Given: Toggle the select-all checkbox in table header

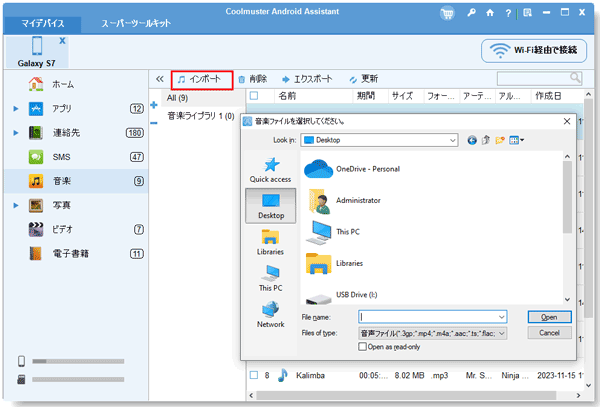Looking at the screenshot, I should [x=254, y=96].
